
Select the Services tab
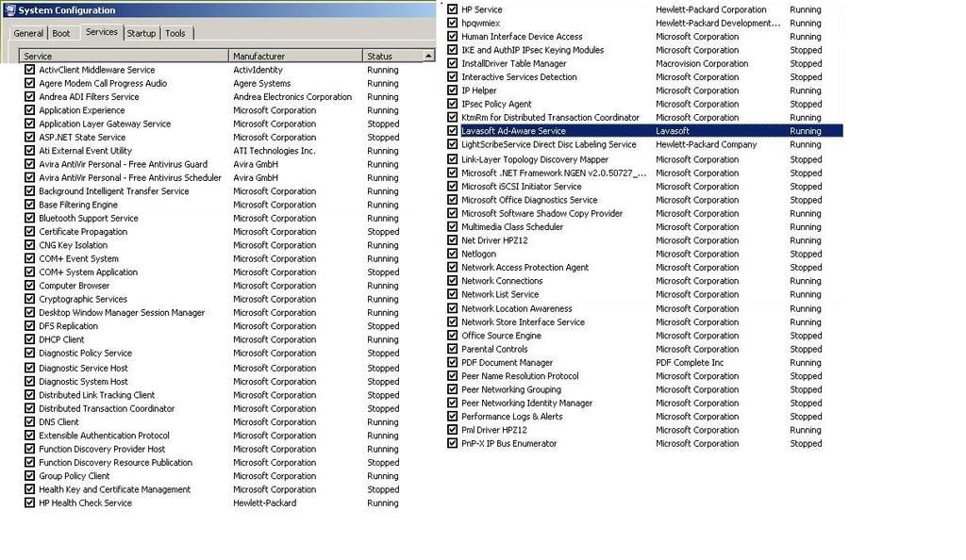click(102, 32)
